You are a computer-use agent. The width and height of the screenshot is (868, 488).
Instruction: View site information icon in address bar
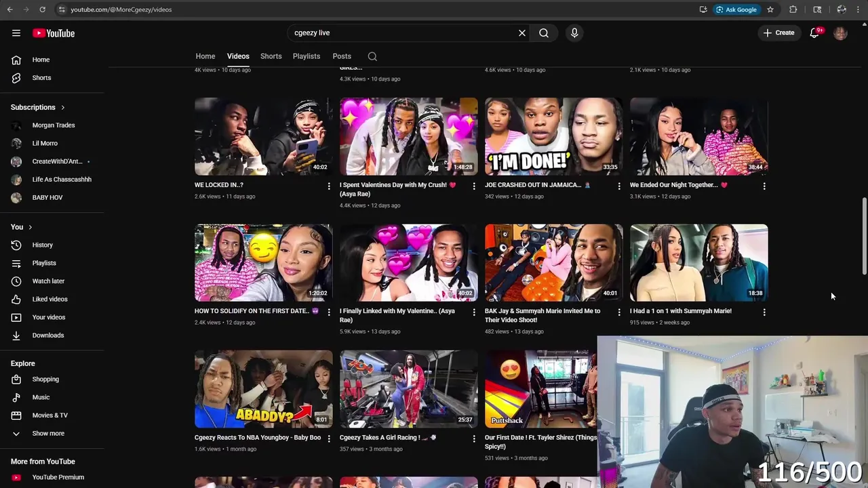tap(62, 9)
